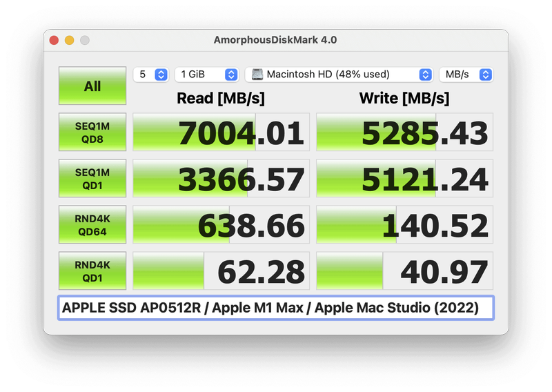Expand the 1 GiB test size dropdown
552x392 pixels.
click(x=207, y=75)
